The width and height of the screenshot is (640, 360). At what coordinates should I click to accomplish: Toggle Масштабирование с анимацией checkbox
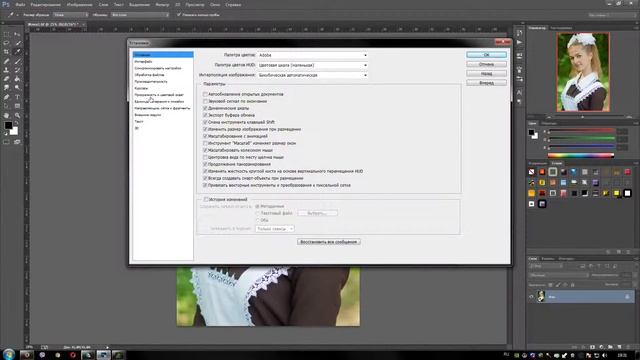point(205,136)
